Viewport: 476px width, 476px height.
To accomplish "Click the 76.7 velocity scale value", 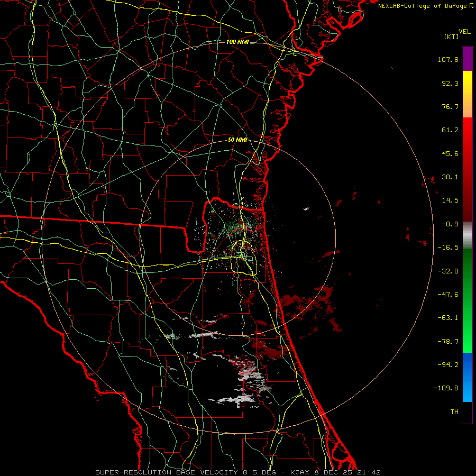I will (x=450, y=106).
